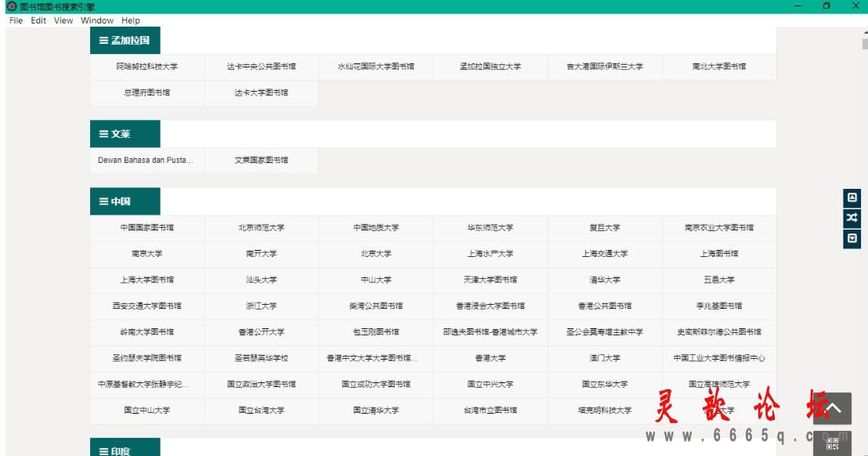Viewport: 868px width, 456px height.
Task: Minimize the library search window
Action: 797,6
